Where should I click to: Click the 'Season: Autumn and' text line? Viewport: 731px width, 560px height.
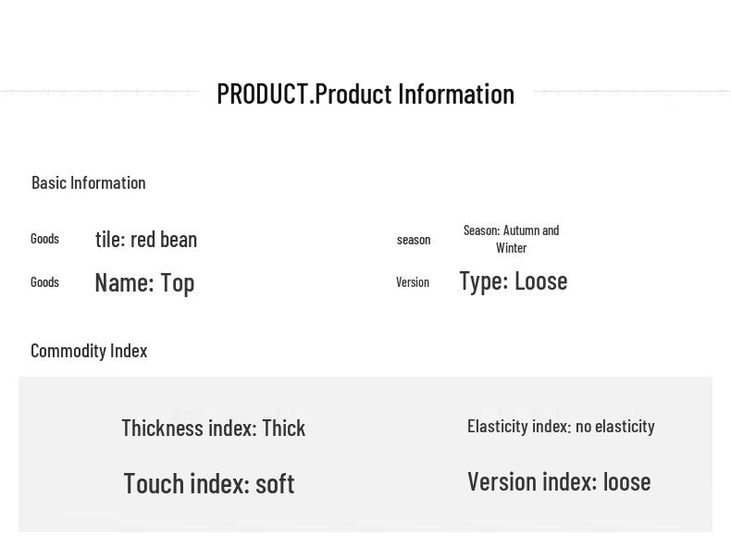(x=511, y=230)
